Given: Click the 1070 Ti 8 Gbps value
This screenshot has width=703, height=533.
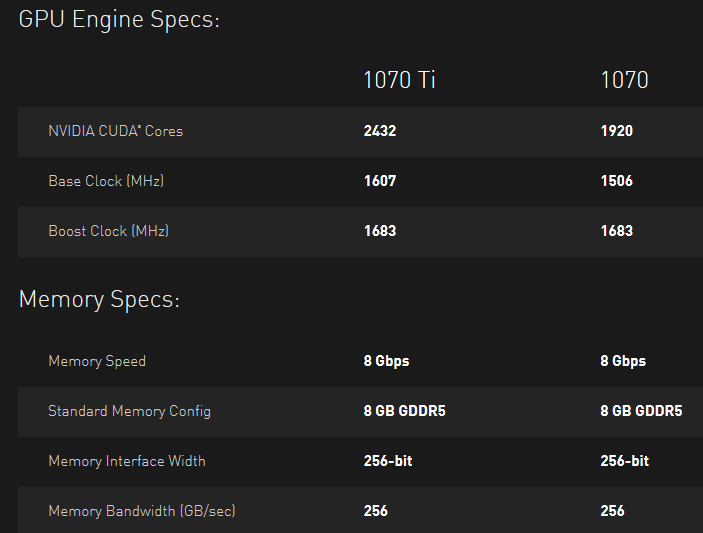Looking at the screenshot, I should tap(386, 361).
